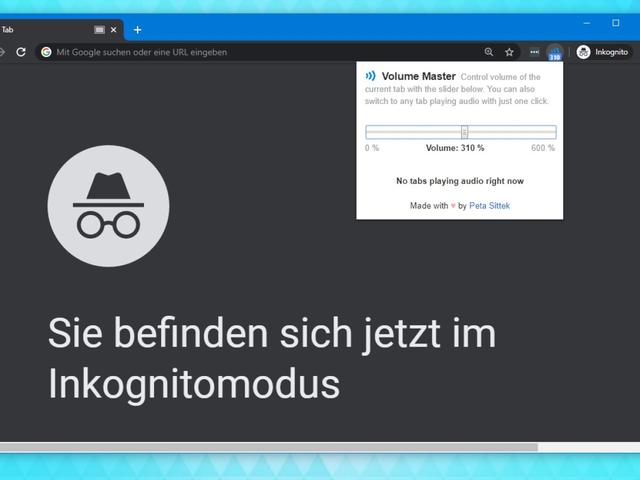
Task: Toggle the Volume Master extension icon
Action: tap(555, 53)
